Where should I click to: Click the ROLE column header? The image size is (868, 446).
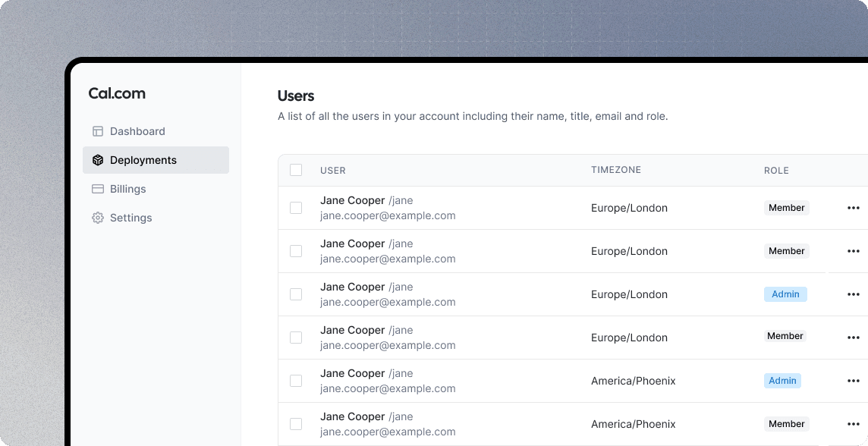776,171
